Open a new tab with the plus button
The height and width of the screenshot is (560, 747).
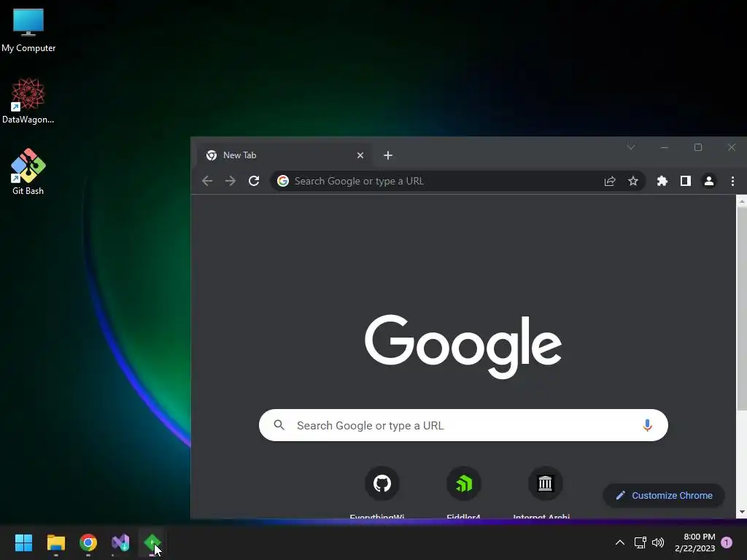click(388, 155)
